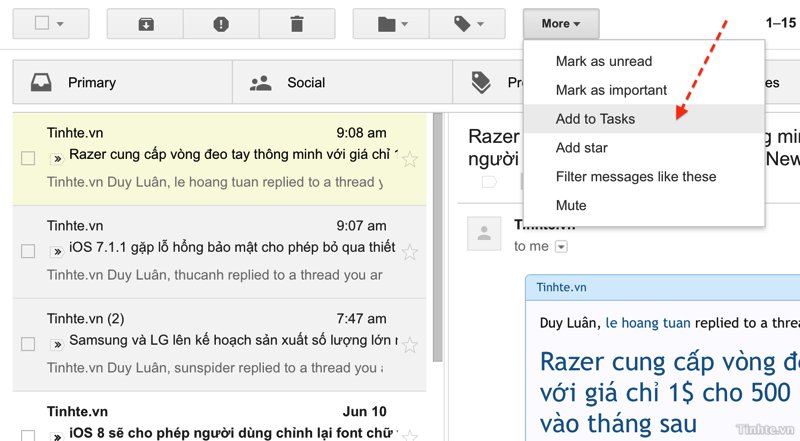Choose Add star from More menu
800x441 pixels.
click(x=644, y=148)
